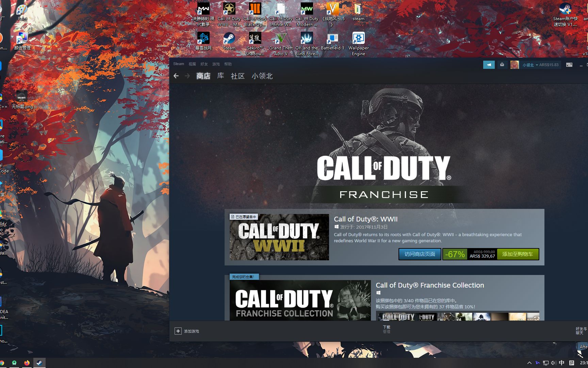
Task: Open Call of Duty Infinite Warfare shortcut
Action: coord(281,15)
